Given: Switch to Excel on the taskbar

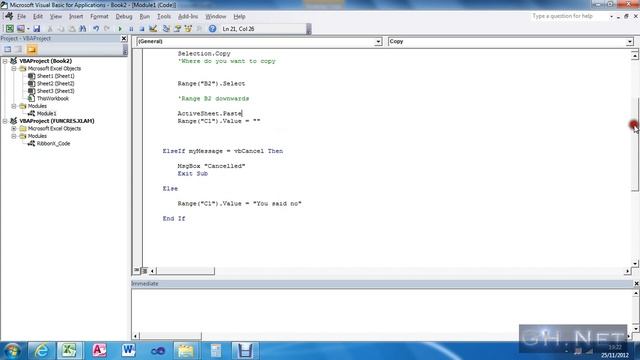Looking at the screenshot, I should pyautogui.click(x=69, y=351).
